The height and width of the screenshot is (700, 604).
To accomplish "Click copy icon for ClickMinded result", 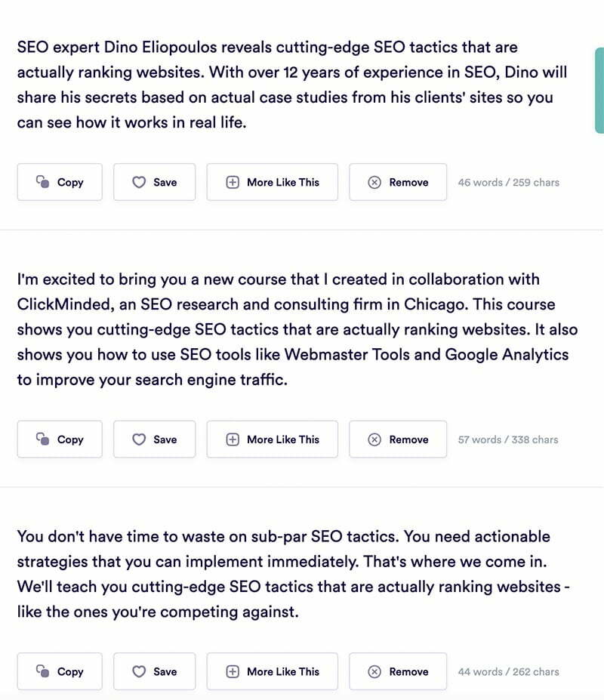I will point(42,439).
